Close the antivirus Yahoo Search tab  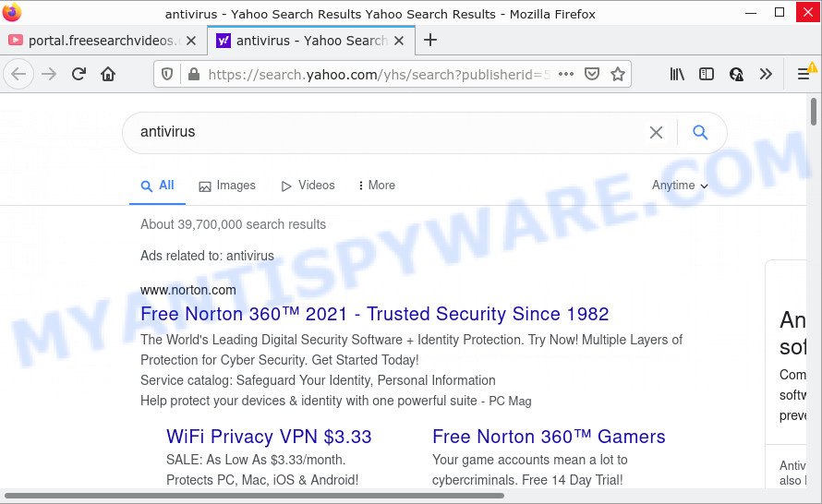click(x=399, y=41)
